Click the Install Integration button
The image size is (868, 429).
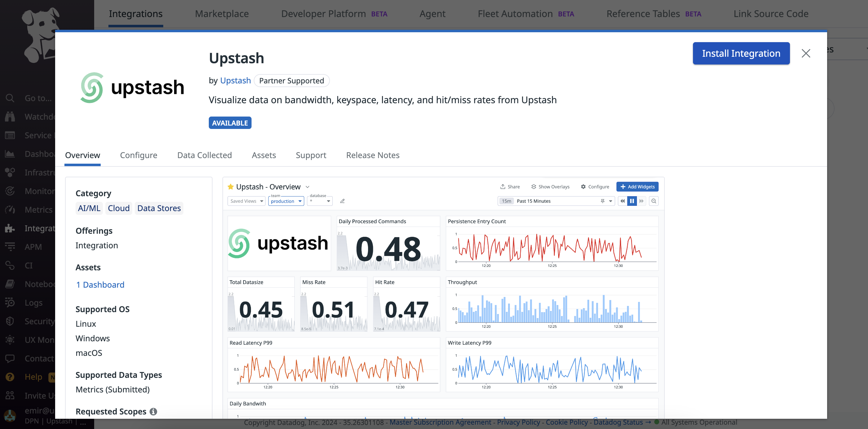(741, 53)
